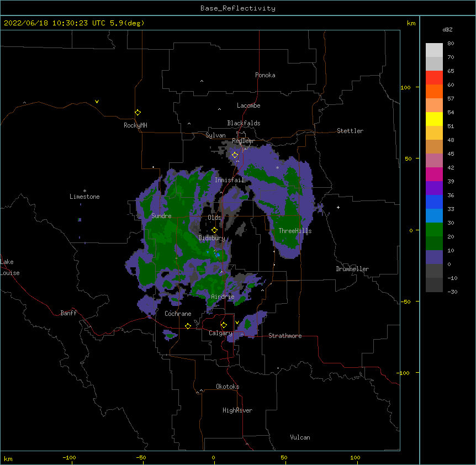Click the light gray top swatch of legend
Viewport: 476px width, 465px height.
point(434,50)
